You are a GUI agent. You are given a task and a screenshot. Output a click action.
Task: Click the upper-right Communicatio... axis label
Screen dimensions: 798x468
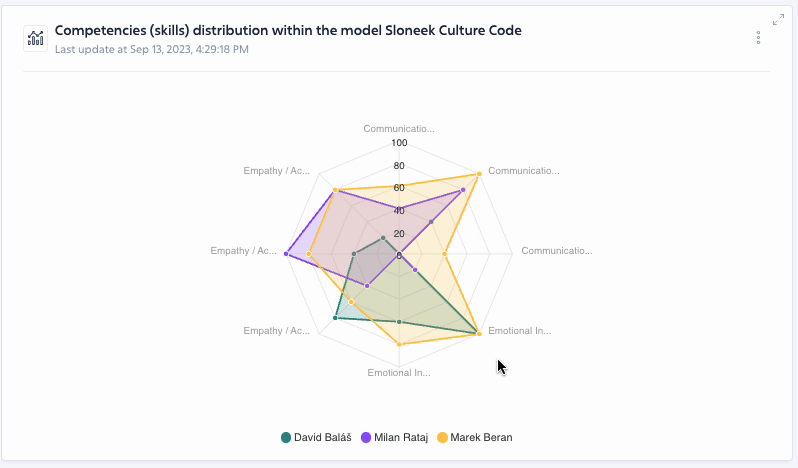coord(523,170)
